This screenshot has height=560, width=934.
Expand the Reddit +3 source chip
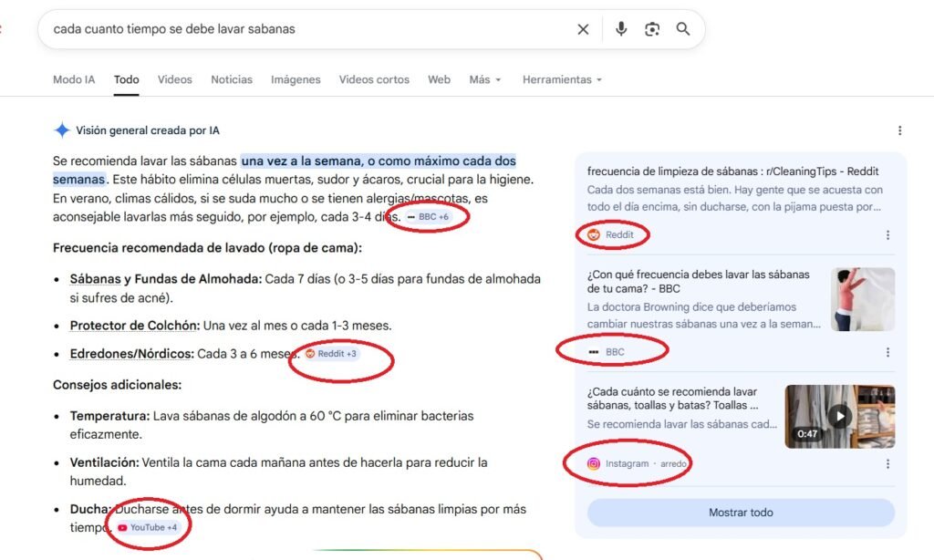point(332,354)
